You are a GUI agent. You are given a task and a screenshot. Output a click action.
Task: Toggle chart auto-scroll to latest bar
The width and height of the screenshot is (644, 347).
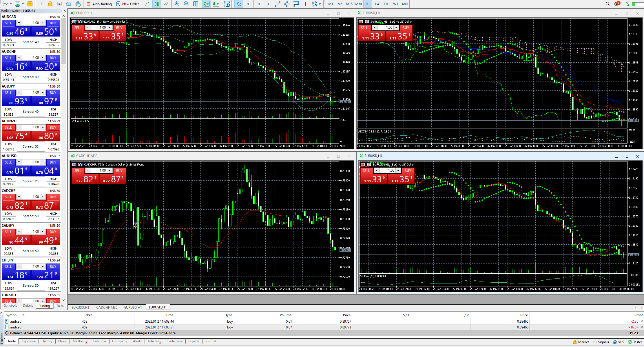pos(207,4)
